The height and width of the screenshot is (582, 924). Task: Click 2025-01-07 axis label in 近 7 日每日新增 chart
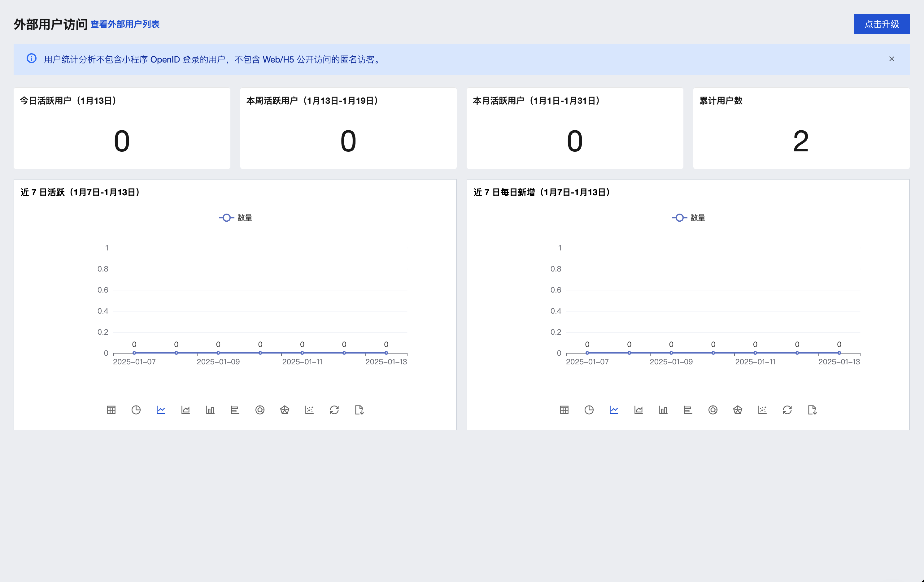point(587,362)
